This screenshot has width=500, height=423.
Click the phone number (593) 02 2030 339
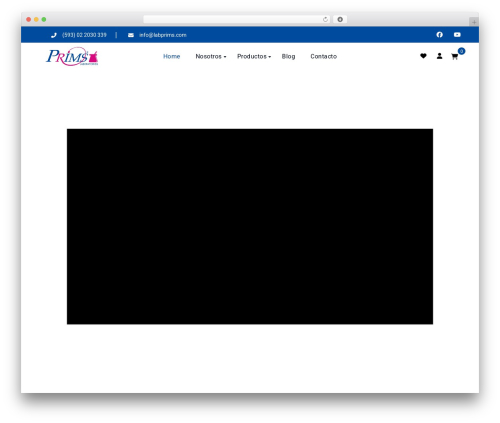pos(84,35)
